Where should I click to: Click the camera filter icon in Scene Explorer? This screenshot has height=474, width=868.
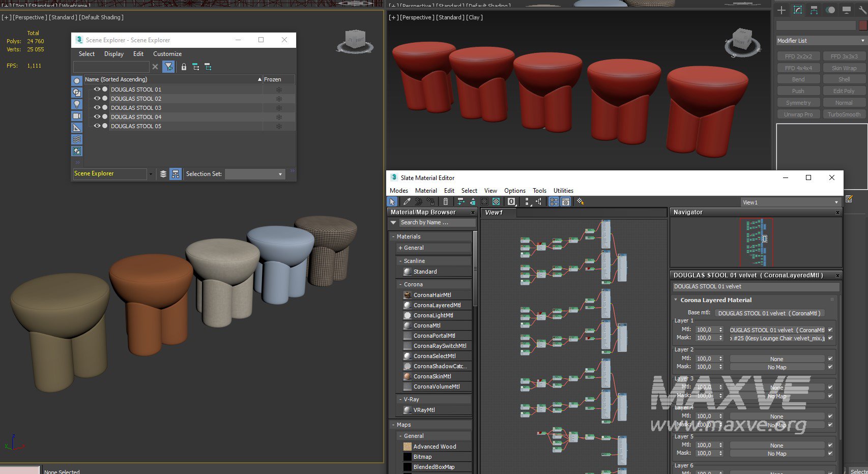pos(77,116)
